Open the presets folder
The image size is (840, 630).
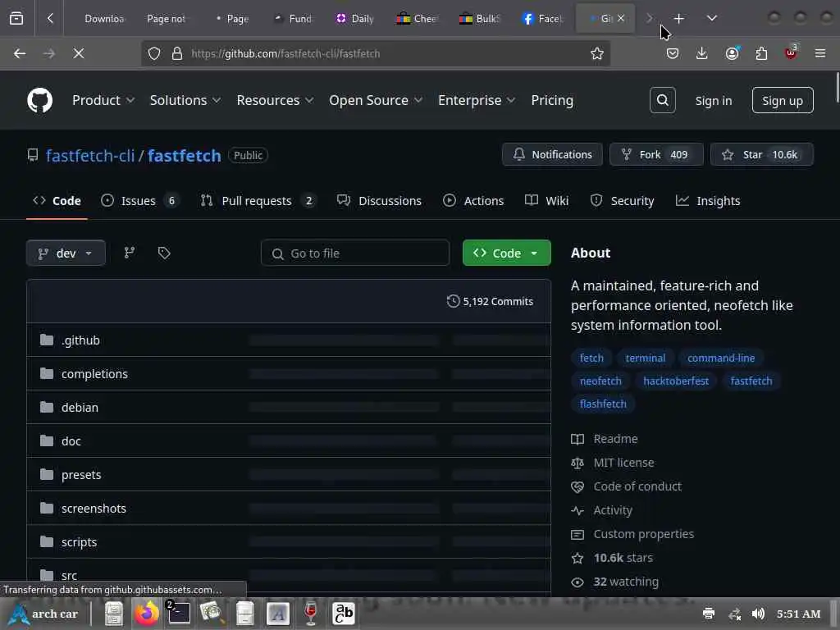tap(81, 475)
